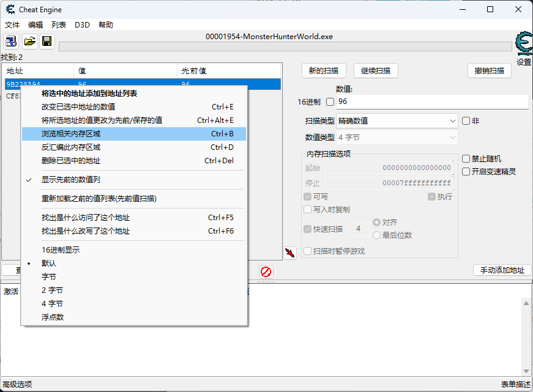The width and height of the screenshot is (533, 392).
Task: Open the 数值类型 dropdown
Action: pyautogui.click(x=397, y=138)
